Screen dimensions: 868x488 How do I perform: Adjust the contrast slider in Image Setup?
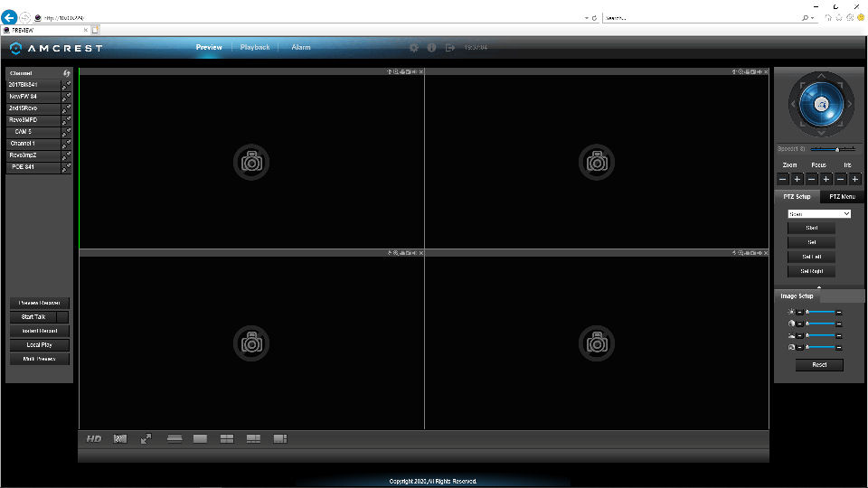[x=822, y=324]
